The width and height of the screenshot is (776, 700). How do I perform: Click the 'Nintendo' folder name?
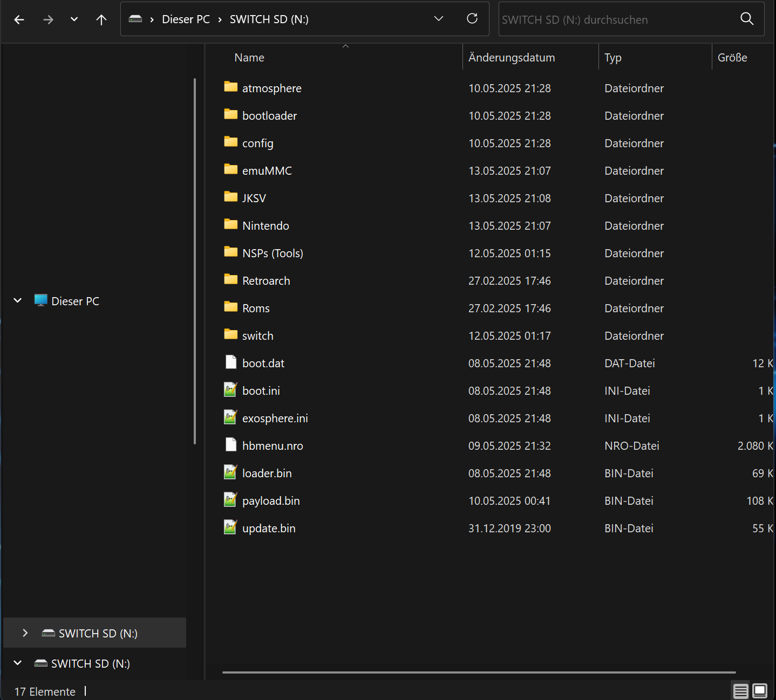tap(266, 226)
